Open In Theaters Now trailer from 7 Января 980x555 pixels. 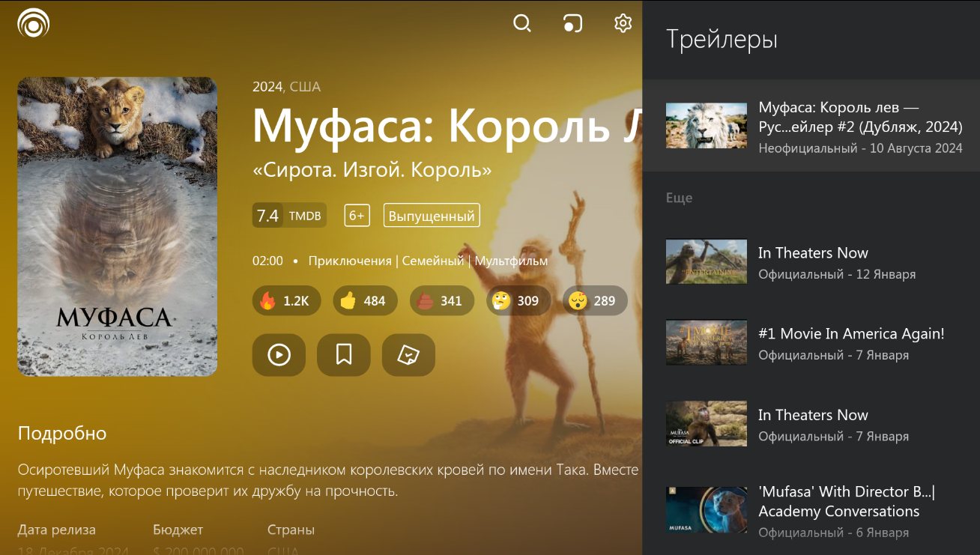pyautogui.click(x=811, y=424)
